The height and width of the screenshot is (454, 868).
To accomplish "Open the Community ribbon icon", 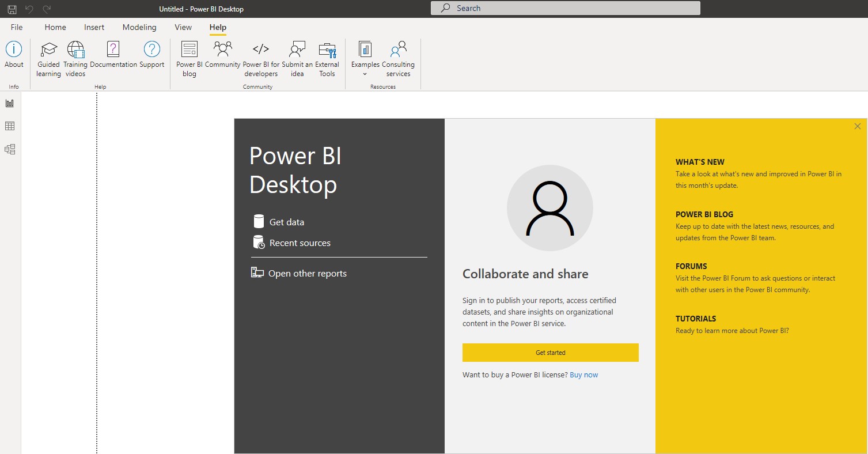I will pyautogui.click(x=222, y=48).
